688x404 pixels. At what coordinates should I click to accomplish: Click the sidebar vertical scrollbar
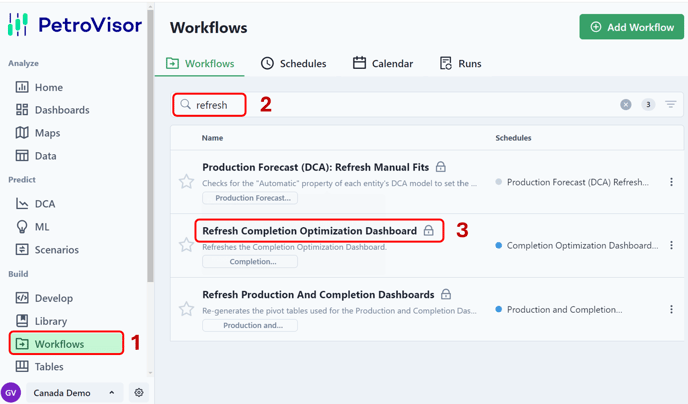point(150,145)
